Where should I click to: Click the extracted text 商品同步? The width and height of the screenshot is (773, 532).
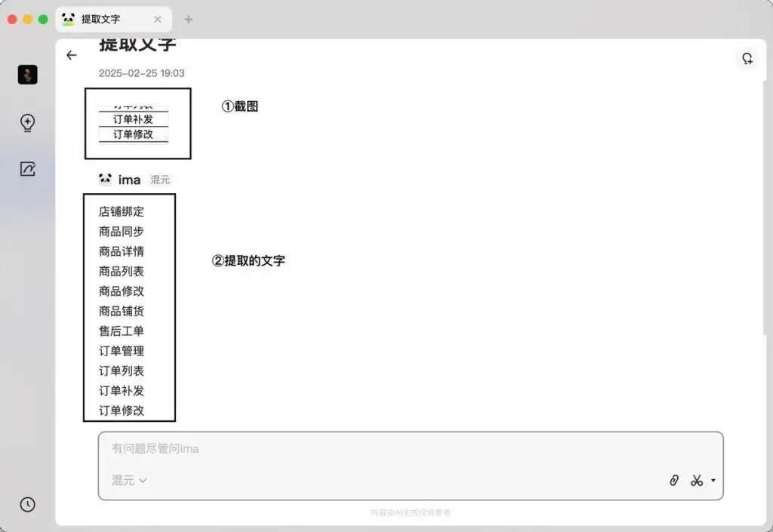tap(121, 232)
